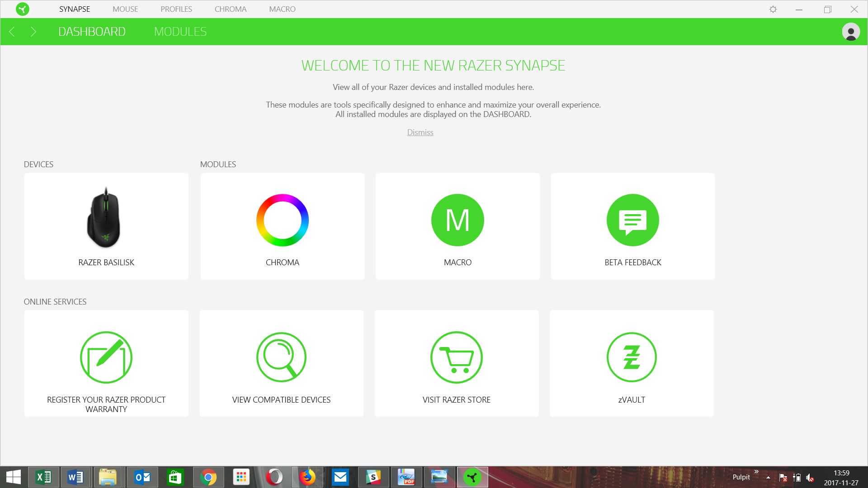The image size is (868, 488).
Task: Open the Macro module icon
Action: click(x=458, y=220)
